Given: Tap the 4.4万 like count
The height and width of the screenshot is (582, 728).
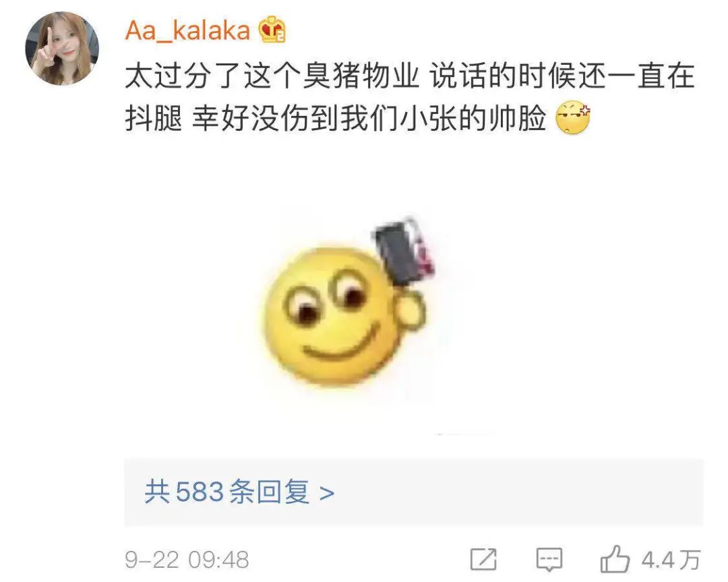Looking at the screenshot, I should click(671, 560).
